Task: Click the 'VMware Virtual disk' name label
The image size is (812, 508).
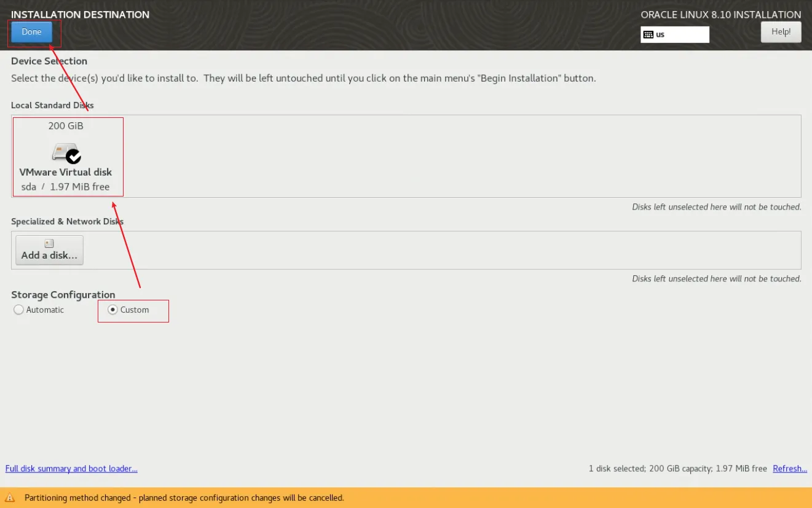Action: [66, 172]
